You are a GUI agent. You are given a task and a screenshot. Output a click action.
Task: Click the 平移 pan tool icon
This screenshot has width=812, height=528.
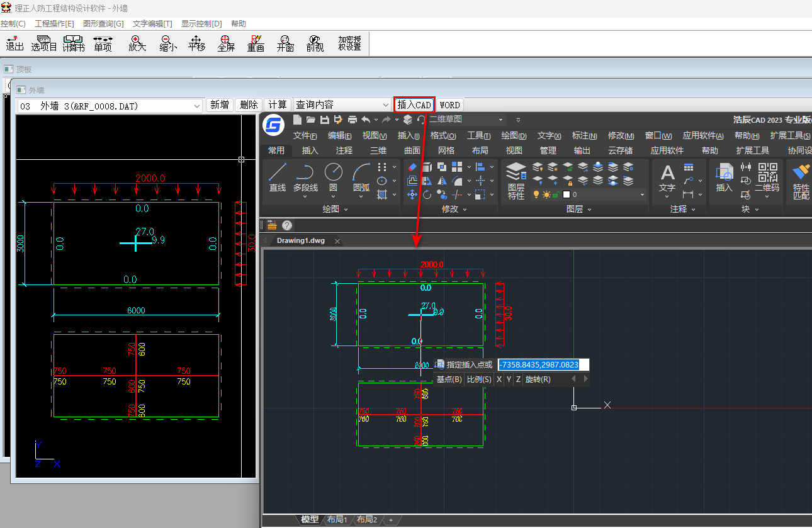tap(196, 43)
